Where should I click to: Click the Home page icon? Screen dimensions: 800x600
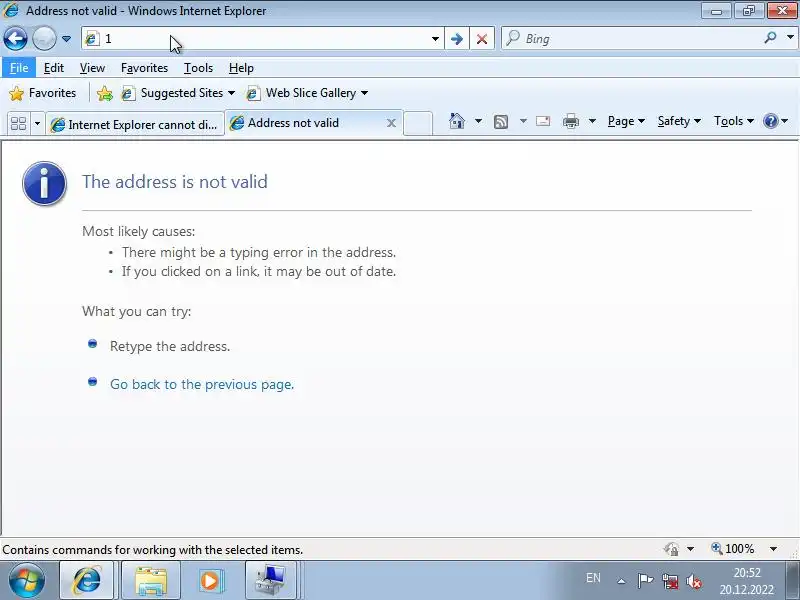point(457,121)
